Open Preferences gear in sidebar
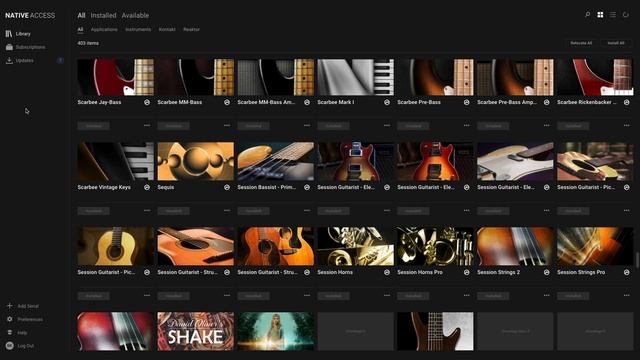This screenshot has width=640, height=360. coord(9,319)
